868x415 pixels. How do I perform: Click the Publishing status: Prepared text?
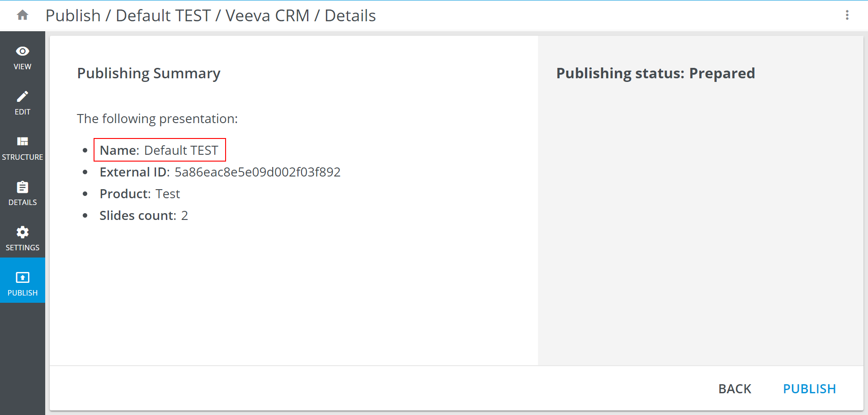pos(655,73)
